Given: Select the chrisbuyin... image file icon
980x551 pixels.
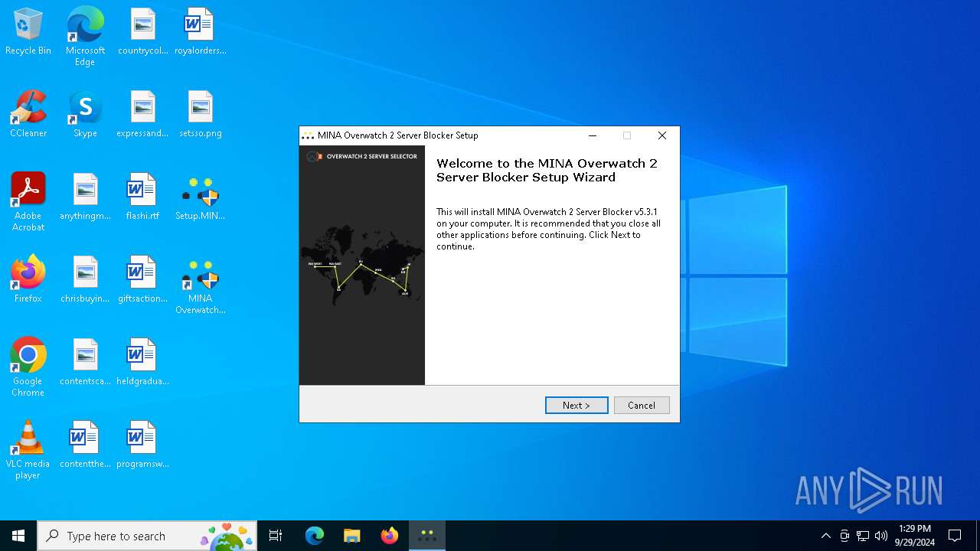Looking at the screenshot, I should [85, 280].
